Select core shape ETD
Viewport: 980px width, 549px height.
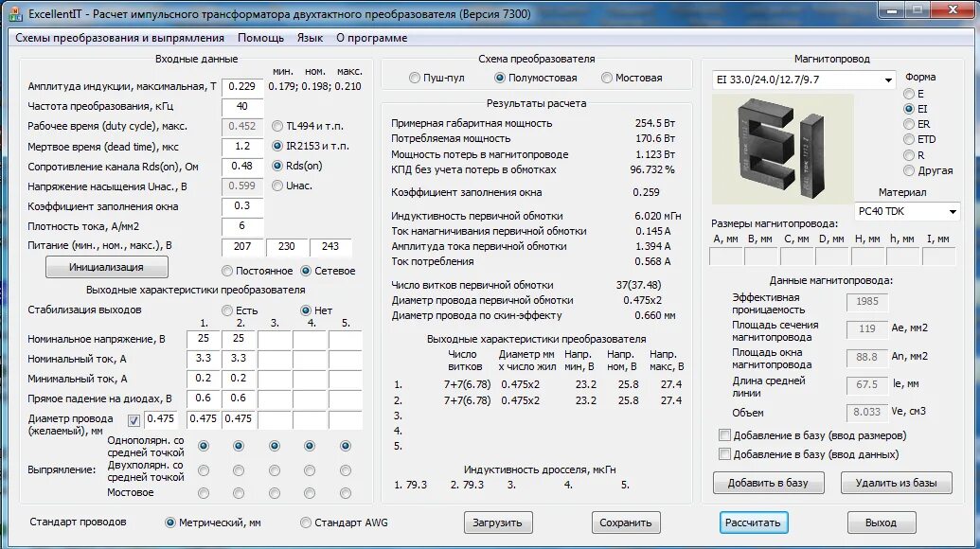coord(919,139)
